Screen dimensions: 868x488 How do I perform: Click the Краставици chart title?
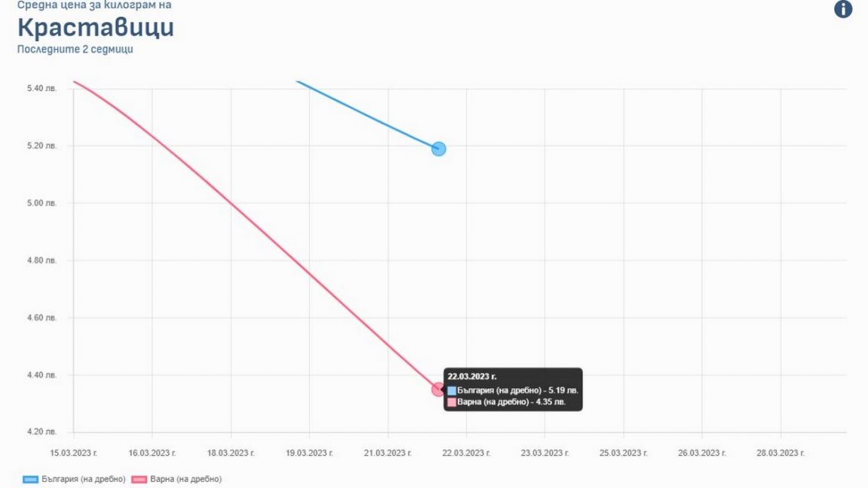pyautogui.click(x=95, y=28)
